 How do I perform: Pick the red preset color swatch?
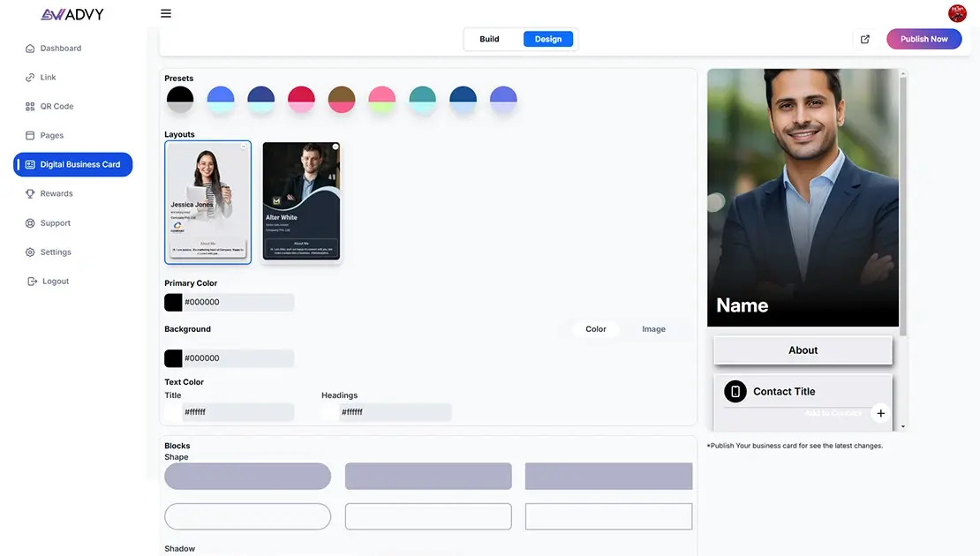[301, 99]
